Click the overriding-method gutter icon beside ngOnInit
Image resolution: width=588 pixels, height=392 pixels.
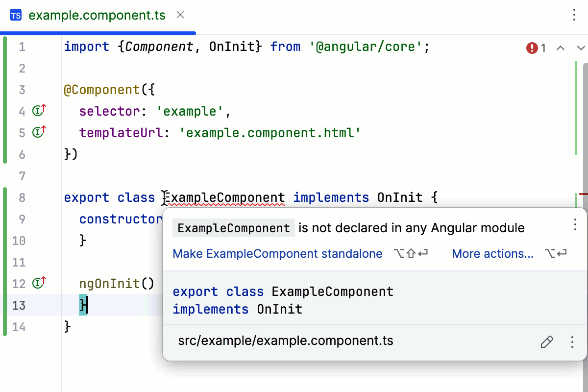38,283
